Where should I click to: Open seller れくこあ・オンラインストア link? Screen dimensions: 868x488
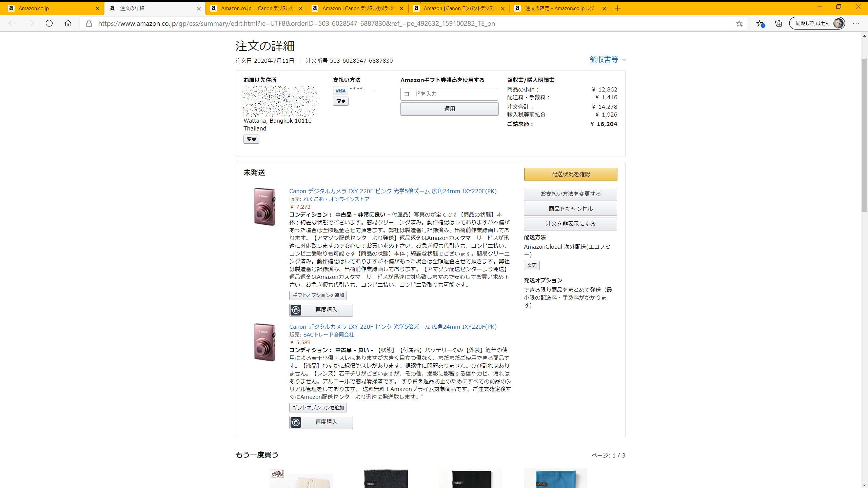[336, 199]
